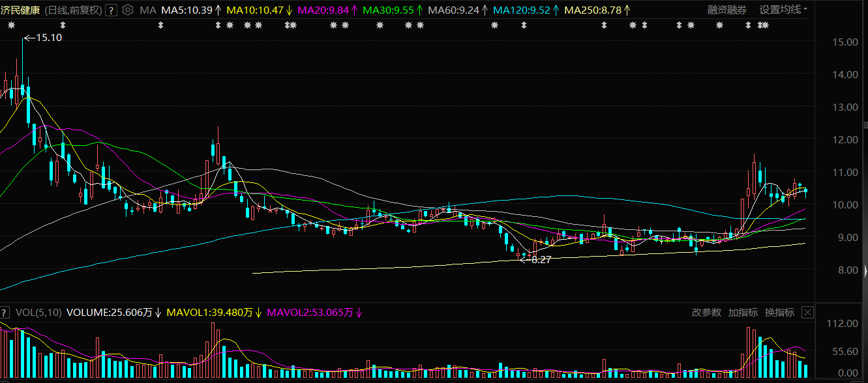The height and width of the screenshot is (383, 868).
Task: Close the VOL indicator panel with X
Action: pyautogui.click(x=807, y=313)
